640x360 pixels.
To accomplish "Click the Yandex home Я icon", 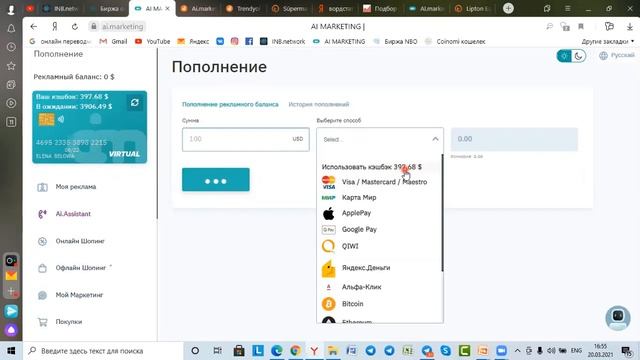I will click(54, 27).
